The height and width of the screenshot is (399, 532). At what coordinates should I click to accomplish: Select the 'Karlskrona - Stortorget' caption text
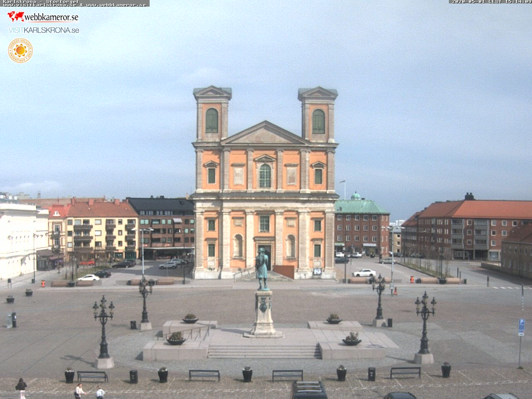tap(41, 2)
